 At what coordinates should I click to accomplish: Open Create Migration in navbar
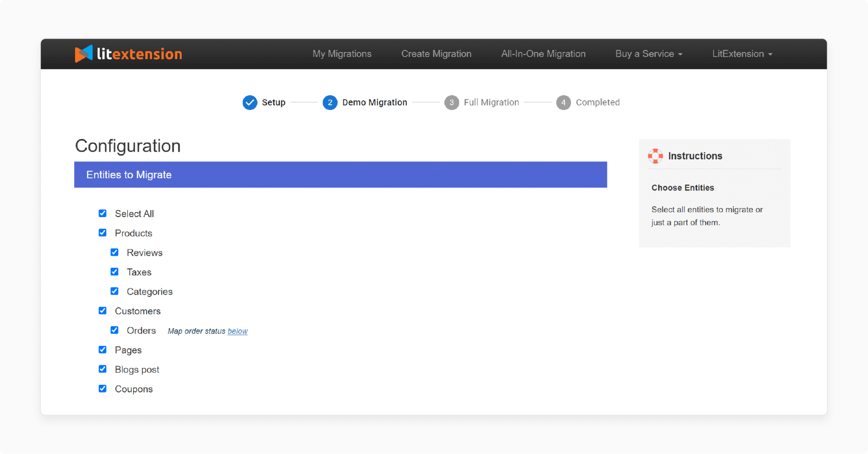click(x=436, y=54)
